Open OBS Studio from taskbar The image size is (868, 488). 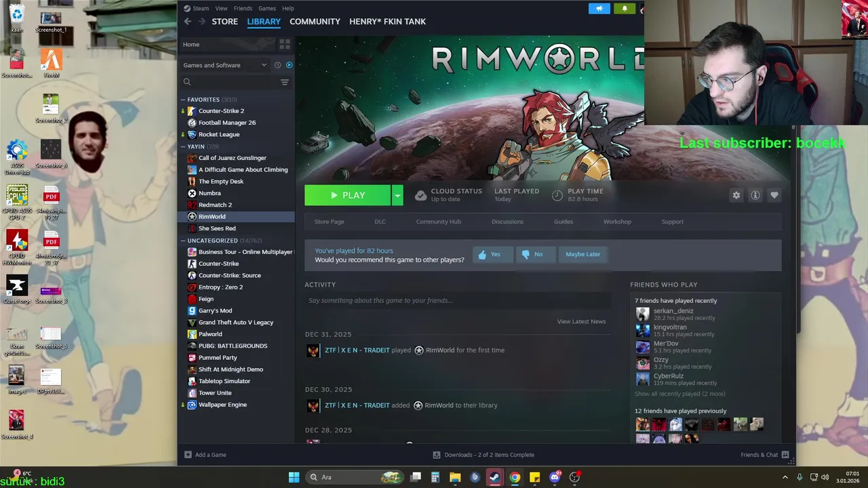tap(574, 477)
